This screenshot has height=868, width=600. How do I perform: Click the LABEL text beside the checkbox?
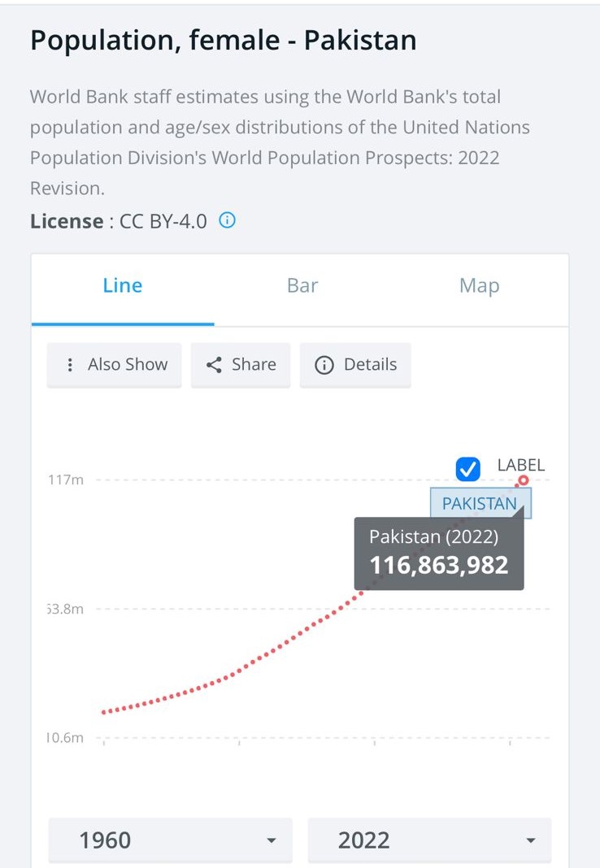coord(520,466)
